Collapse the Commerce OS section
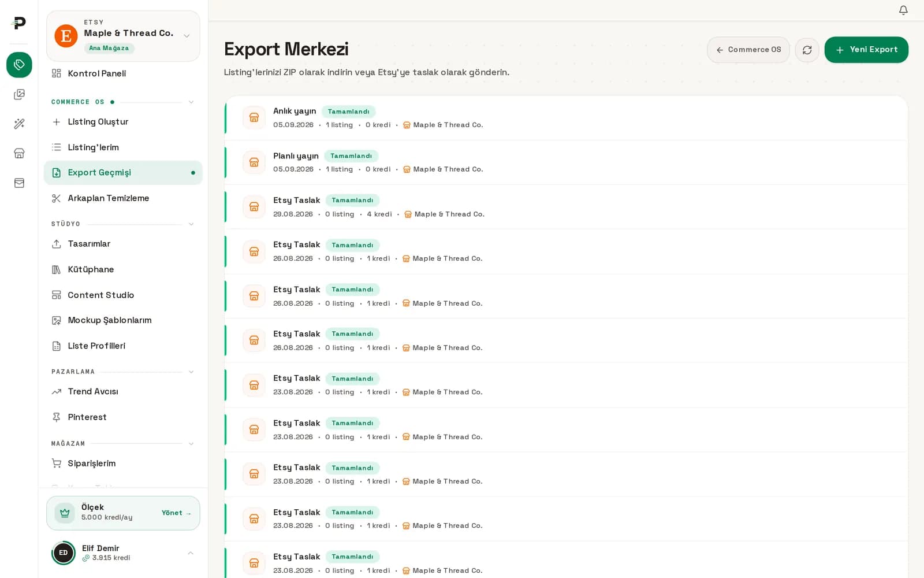The image size is (924, 578). click(x=191, y=102)
